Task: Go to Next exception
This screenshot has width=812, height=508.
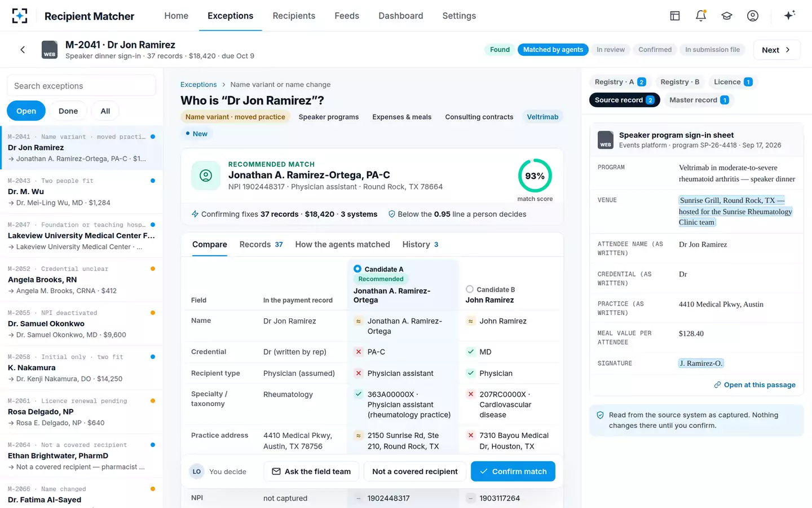Action: [776, 50]
